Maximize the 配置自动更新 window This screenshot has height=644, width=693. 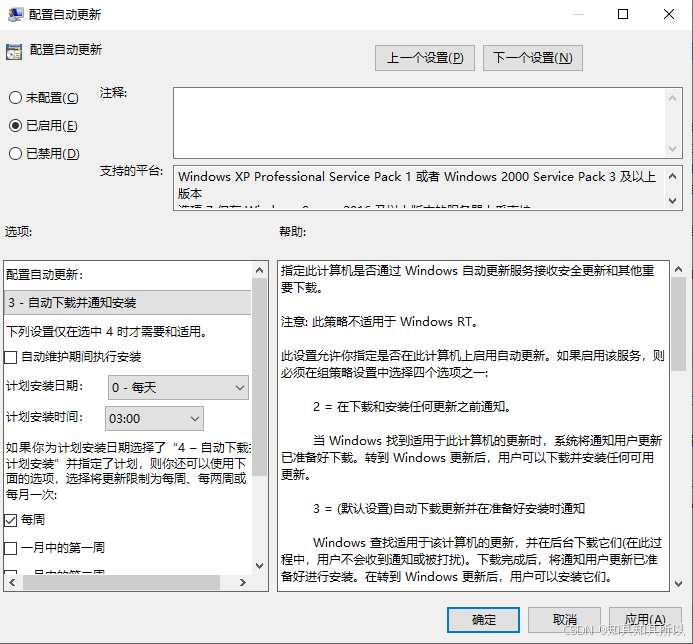pos(623,15)
